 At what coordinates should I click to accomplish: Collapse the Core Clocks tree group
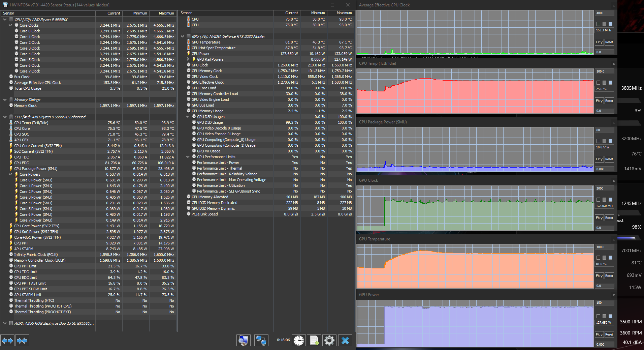[10, 25]
